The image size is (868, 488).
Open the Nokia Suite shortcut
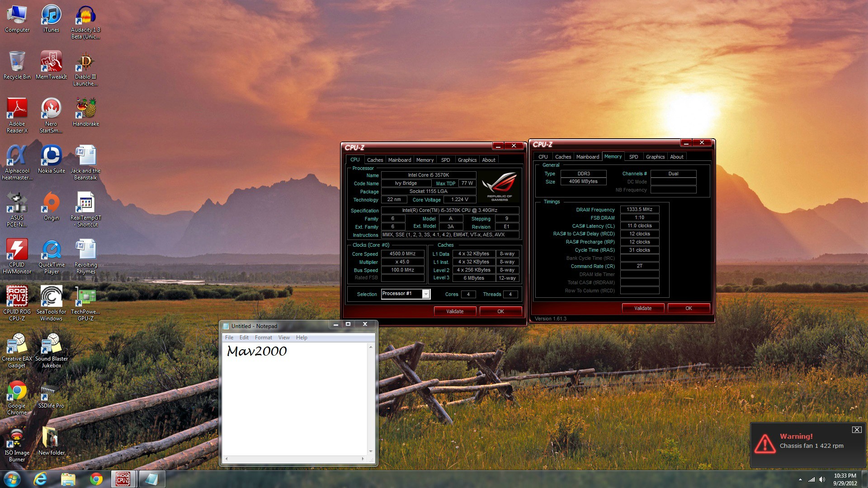pyautogui.click(x=51, y=160)
